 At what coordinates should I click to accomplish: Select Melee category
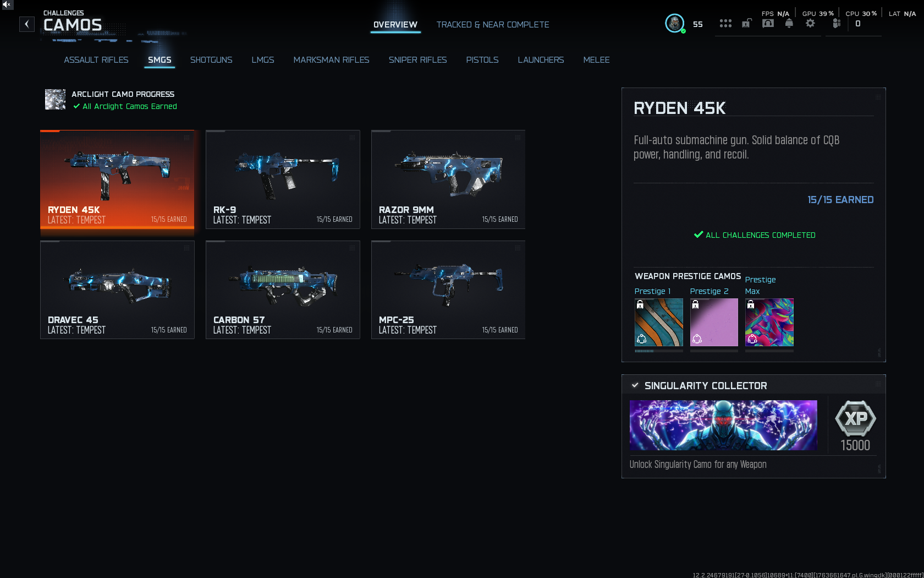597,60
